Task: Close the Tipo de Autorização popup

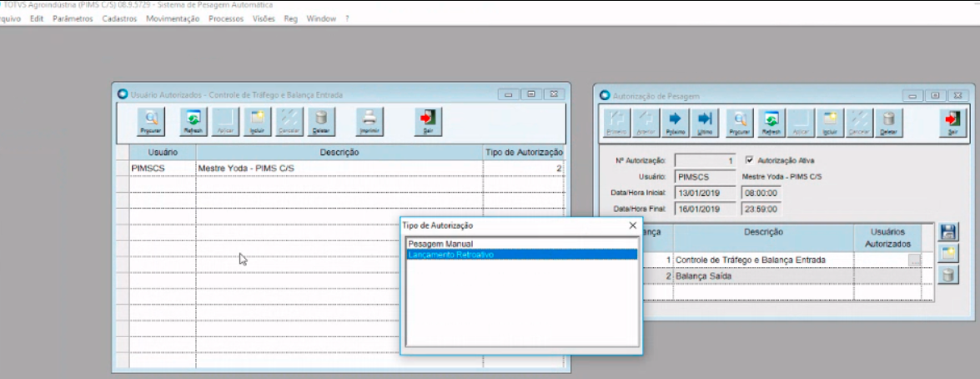Action: point(632,225)
